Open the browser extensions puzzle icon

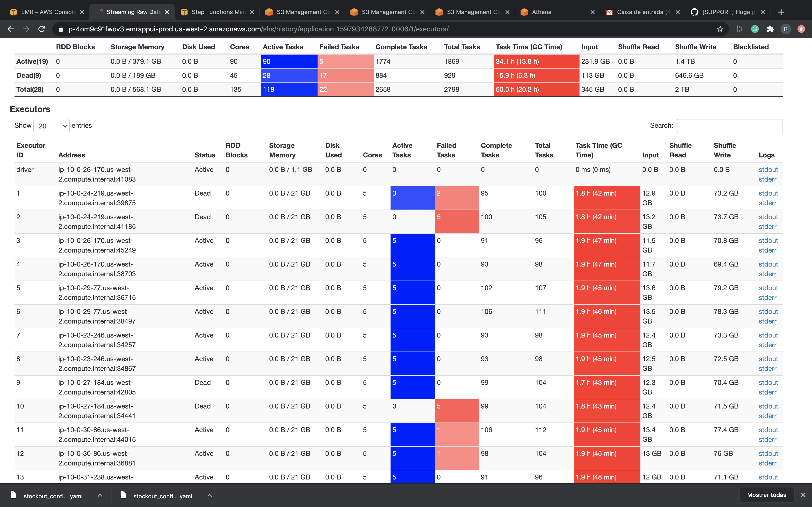(770, 29)
